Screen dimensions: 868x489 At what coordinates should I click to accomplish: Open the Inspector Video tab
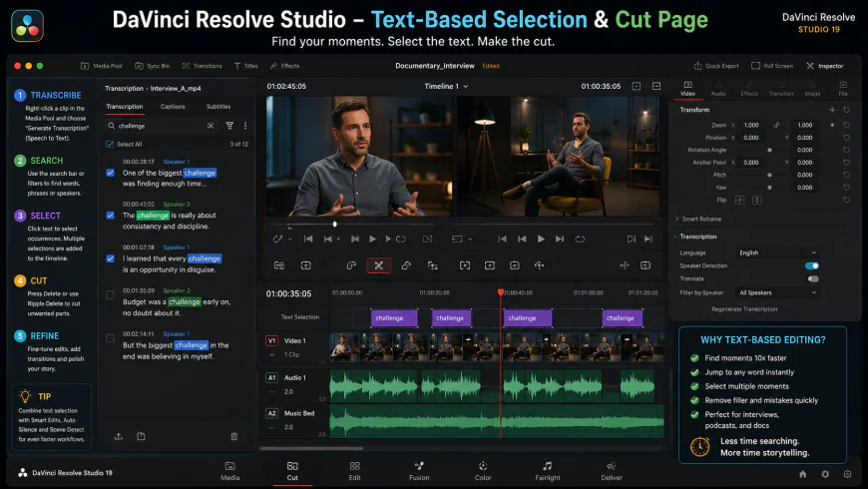point(687,89)
